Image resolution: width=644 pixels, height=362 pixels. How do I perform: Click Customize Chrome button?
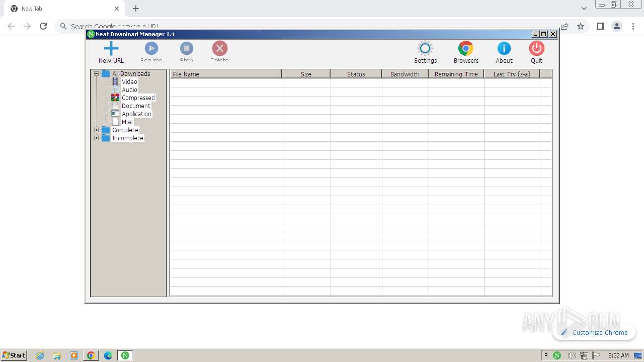[x=594, y=332]
